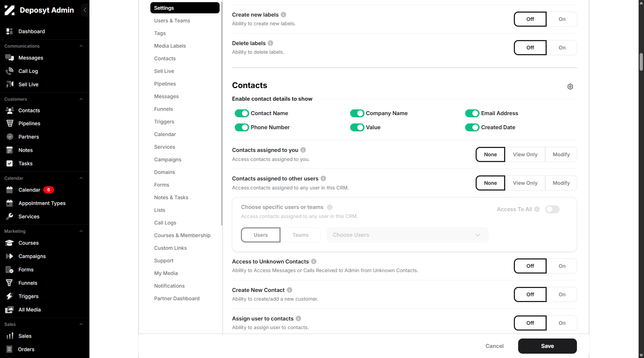
Task: Toggle the Company Name switch
Action: click(357, 113)
